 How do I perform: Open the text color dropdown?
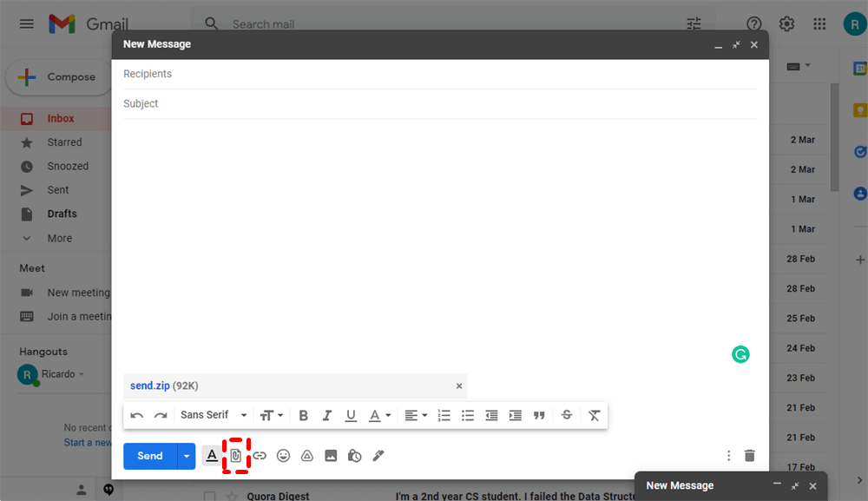pyautogui.click(x=380, y=415)
